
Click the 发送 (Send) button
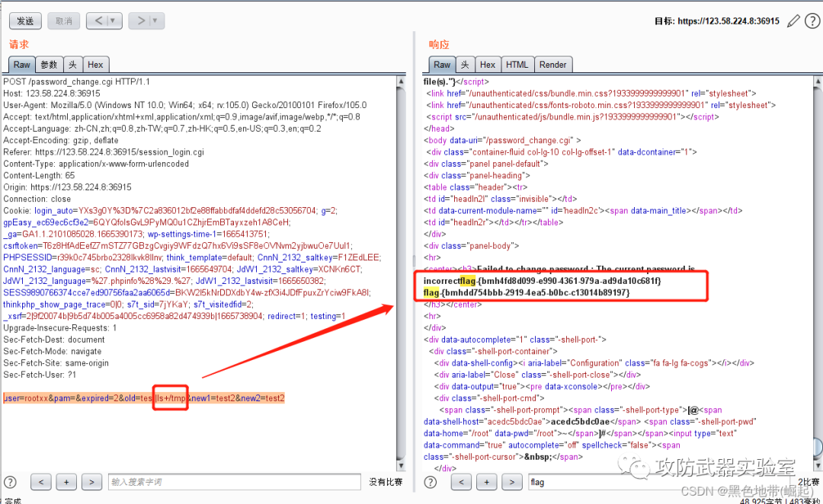point(25,21)
